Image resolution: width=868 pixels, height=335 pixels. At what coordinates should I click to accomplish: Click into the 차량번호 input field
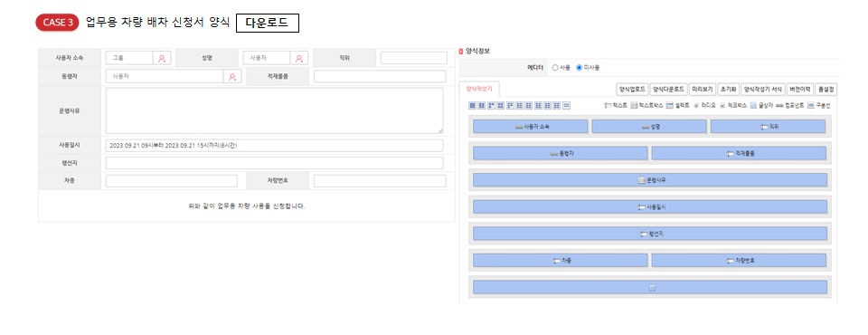tap(380, 181)
